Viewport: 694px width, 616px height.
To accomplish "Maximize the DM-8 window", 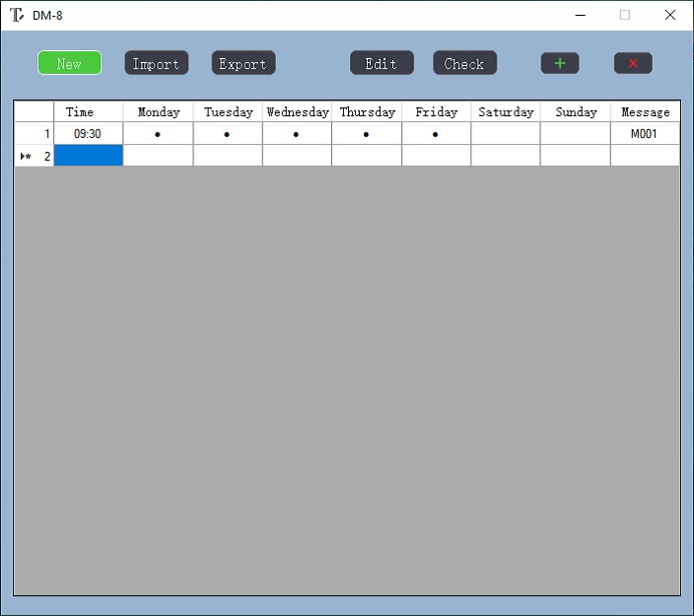I will (x=624, y=15).
